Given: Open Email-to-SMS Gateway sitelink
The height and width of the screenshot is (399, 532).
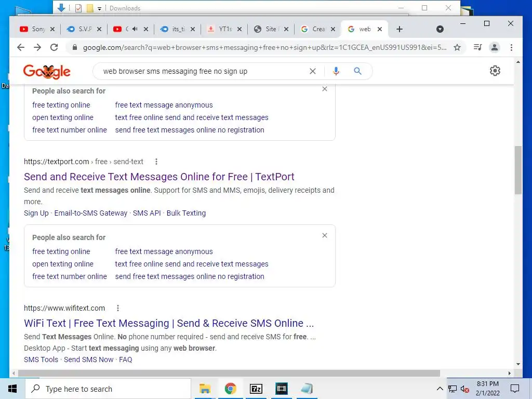Looking at the screenshot, I should 90,213.
